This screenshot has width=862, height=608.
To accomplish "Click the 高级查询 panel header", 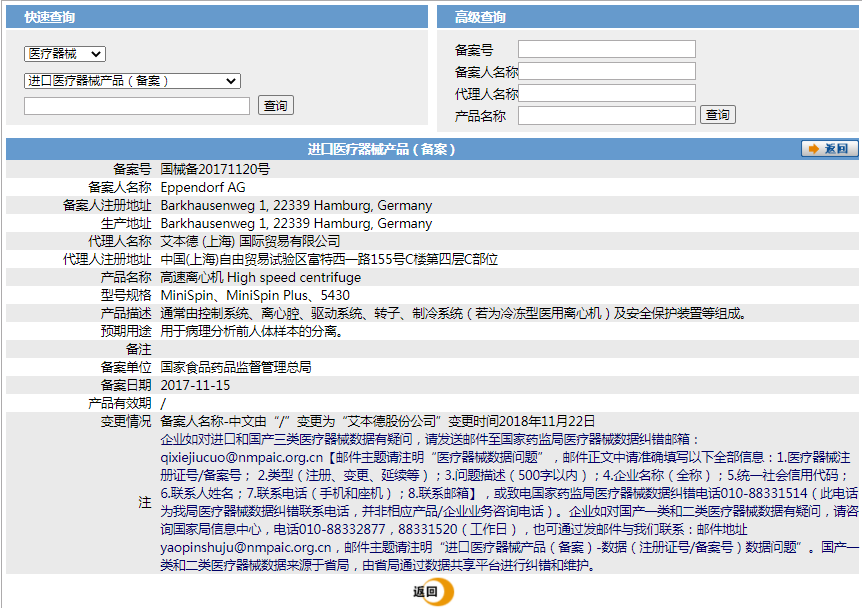I will point(648,17).
